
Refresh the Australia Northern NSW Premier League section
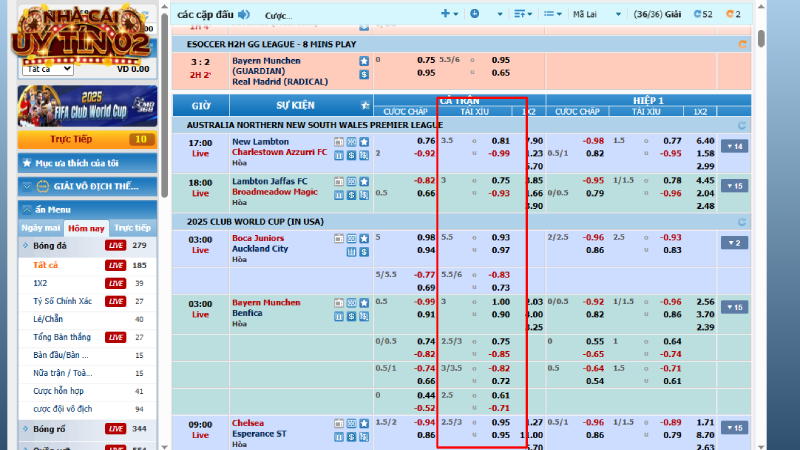[741, 126]
